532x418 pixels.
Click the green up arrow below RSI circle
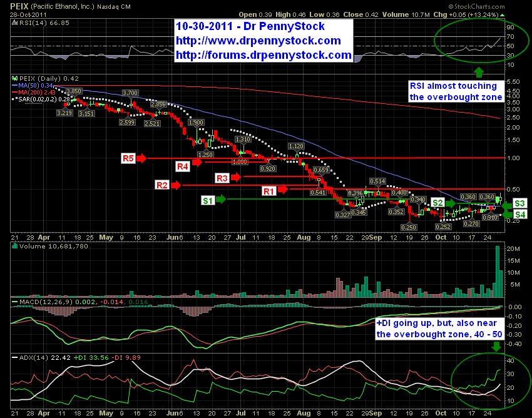[478, 71]
